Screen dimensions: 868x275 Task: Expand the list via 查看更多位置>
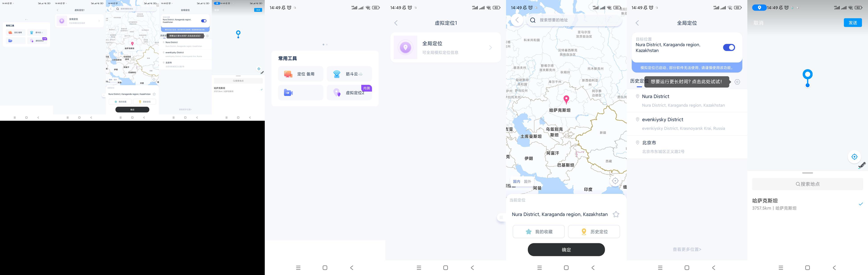687,249
